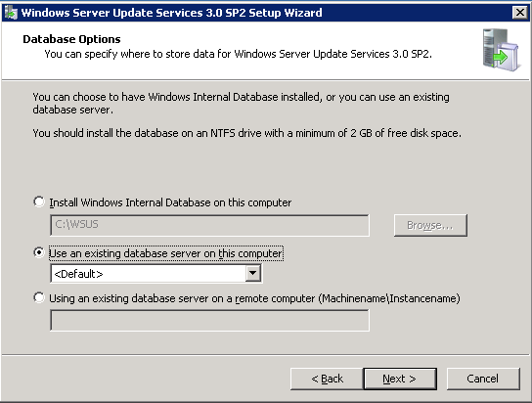The height and width of the screenshot is (403, 532).
Task: Select Use an existing database server option
Action: (39, 252)
